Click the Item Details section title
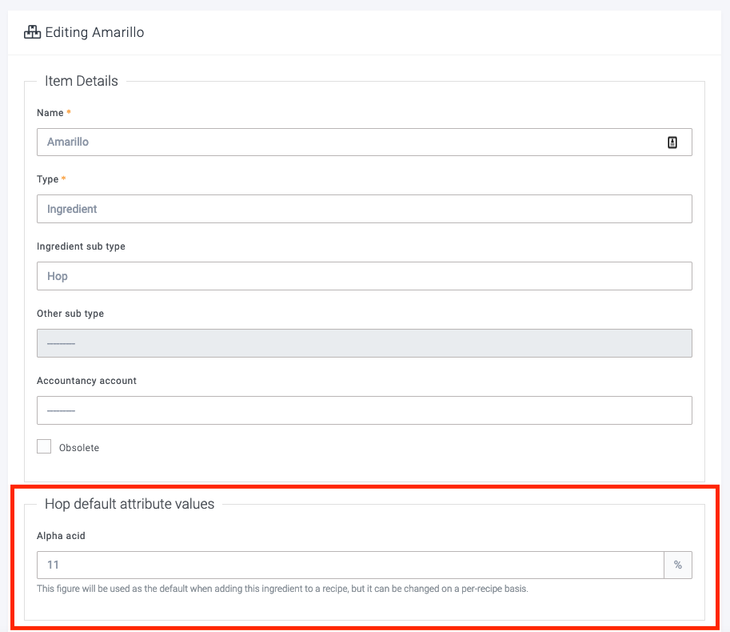730x632 pixels. [x=81, y=81]
